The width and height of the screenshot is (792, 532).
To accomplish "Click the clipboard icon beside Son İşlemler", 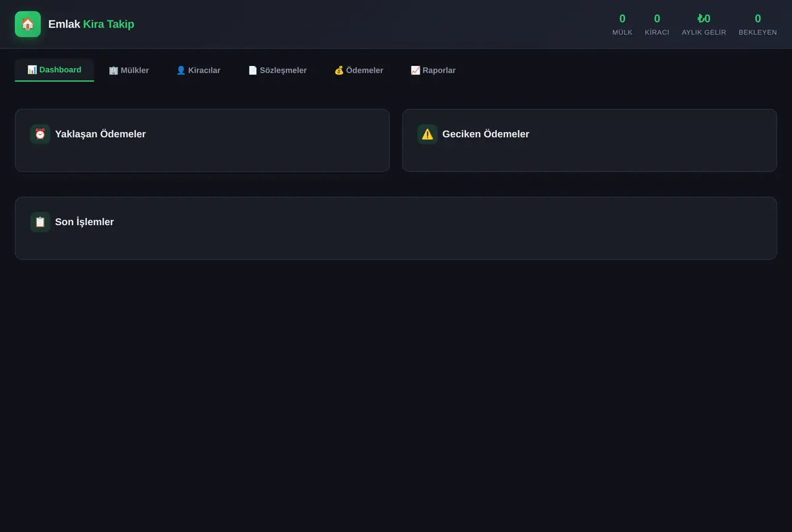I will tap(40, 222).
